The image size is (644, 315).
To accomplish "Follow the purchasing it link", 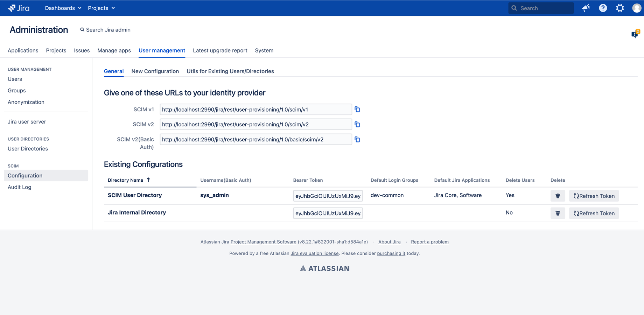I will tap(391, 253).
